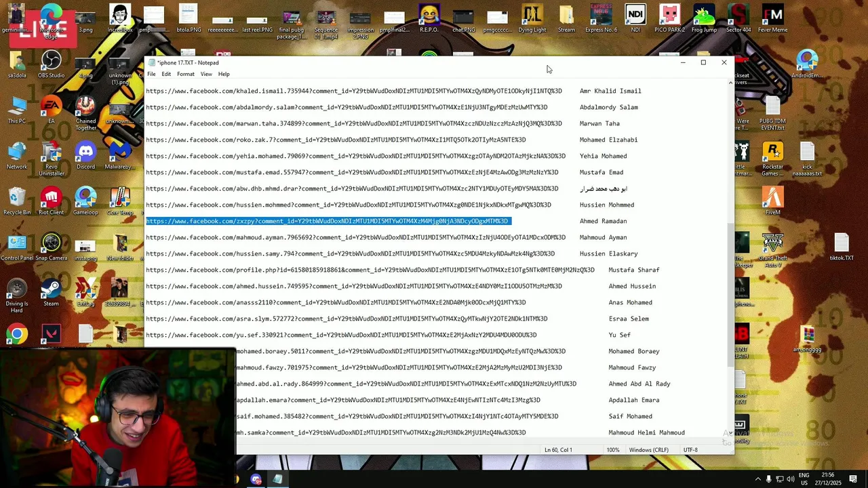Open the FiveM desktop shortcut
Screen dimensions: 868x488
pyautogui.click(x=772, y=202)
